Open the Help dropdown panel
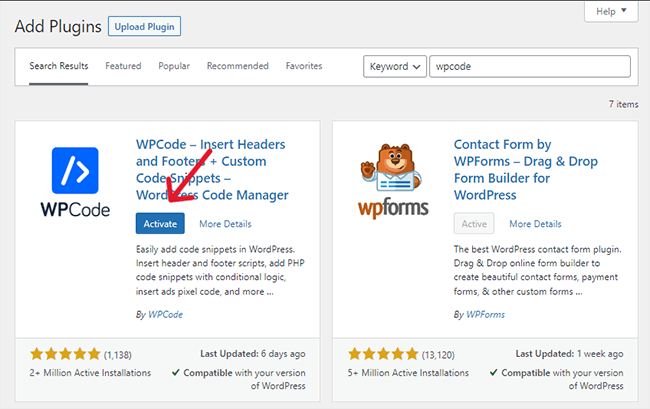 [611, 12]
